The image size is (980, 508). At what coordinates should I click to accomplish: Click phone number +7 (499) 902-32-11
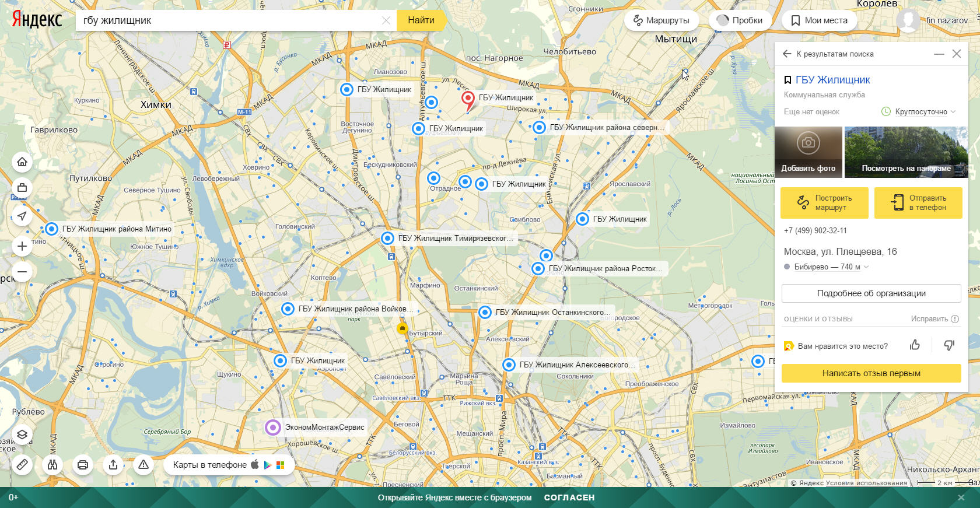click(x=815, y=230)
